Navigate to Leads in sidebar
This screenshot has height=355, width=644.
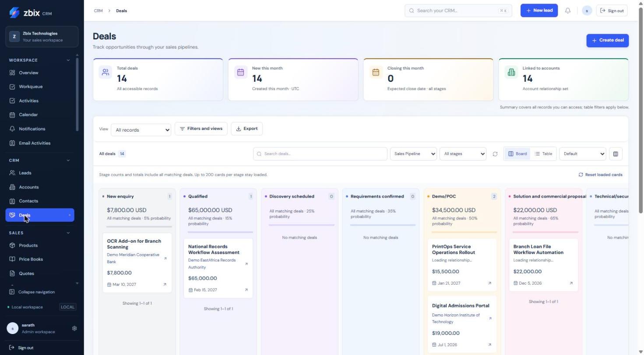[x=40, y=173]
